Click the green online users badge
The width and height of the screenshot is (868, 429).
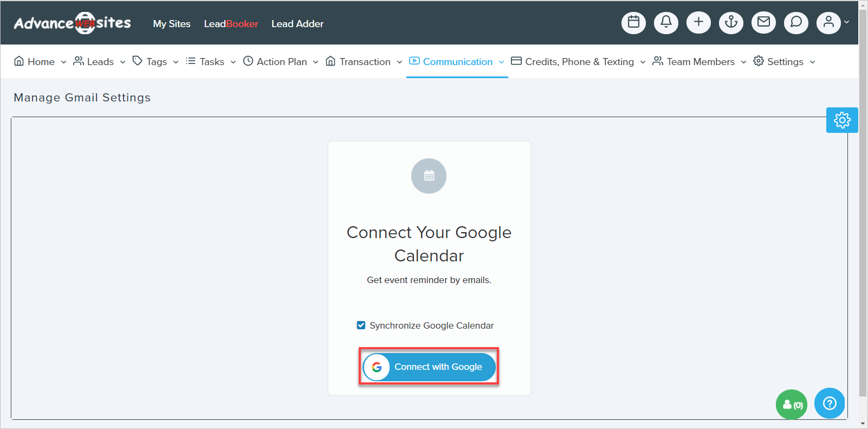(x=792, y=405)
